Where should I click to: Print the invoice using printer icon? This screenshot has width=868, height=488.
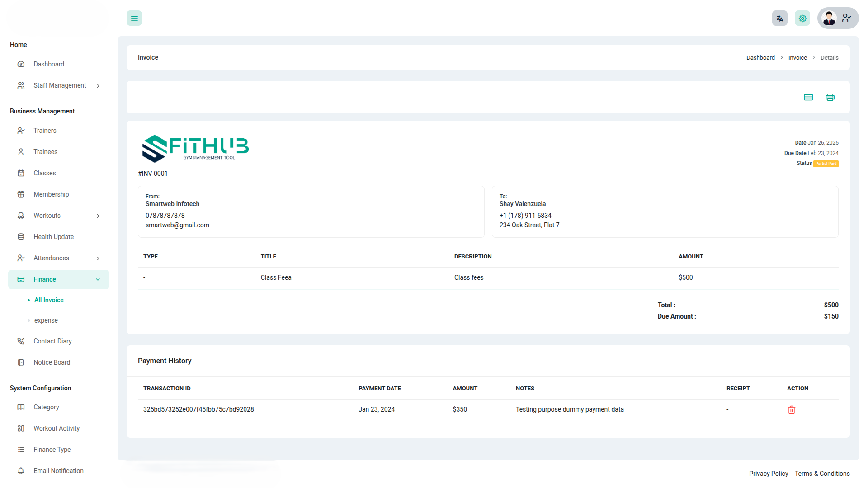(830, 98)
